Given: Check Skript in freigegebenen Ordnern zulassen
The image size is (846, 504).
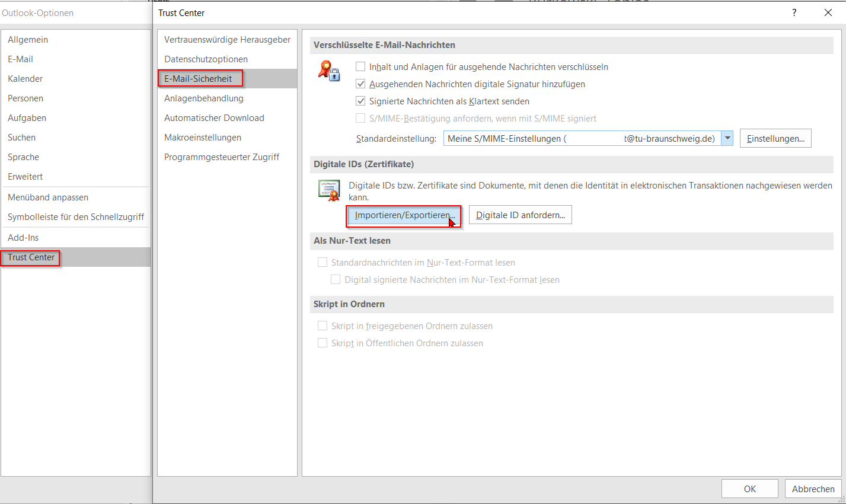Looking at the screenshot, I should (323, 326).
